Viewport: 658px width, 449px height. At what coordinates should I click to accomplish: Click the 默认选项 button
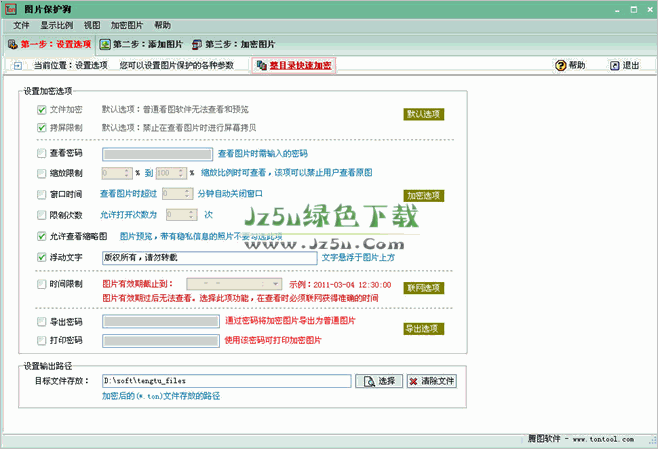424,114
